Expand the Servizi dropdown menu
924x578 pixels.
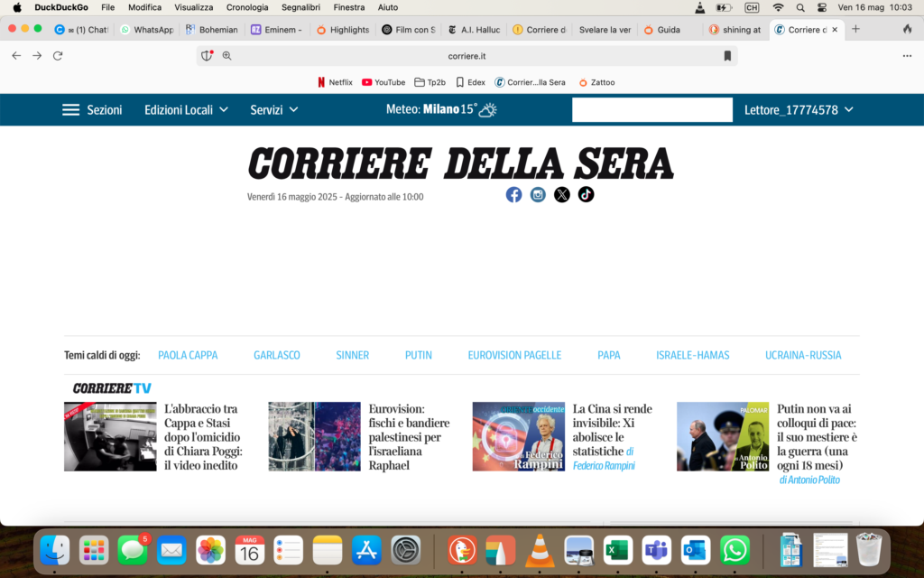(x=274, y=110)
